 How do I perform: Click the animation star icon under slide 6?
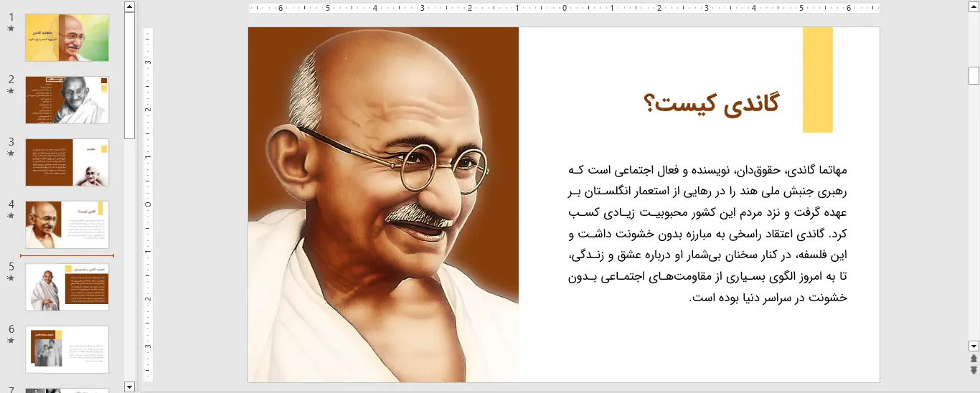(x=11, y=341)
